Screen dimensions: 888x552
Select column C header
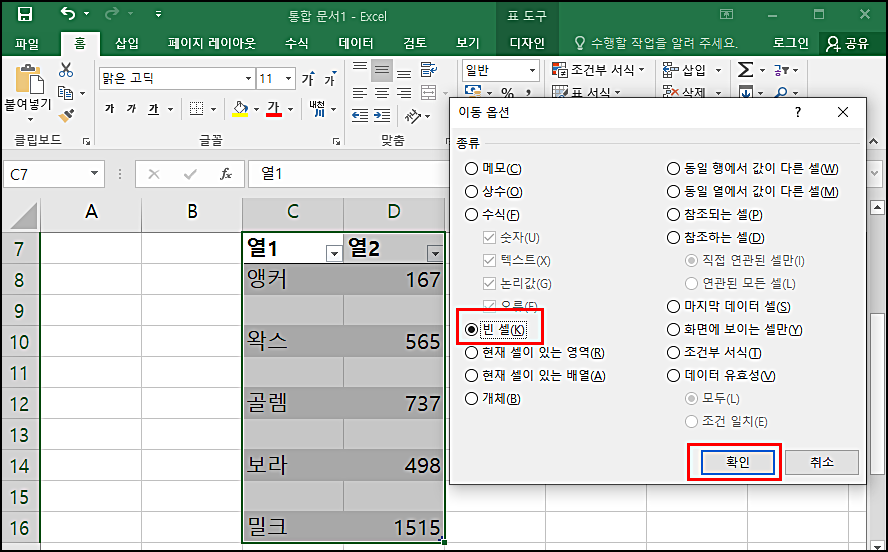tap(293, 212)
